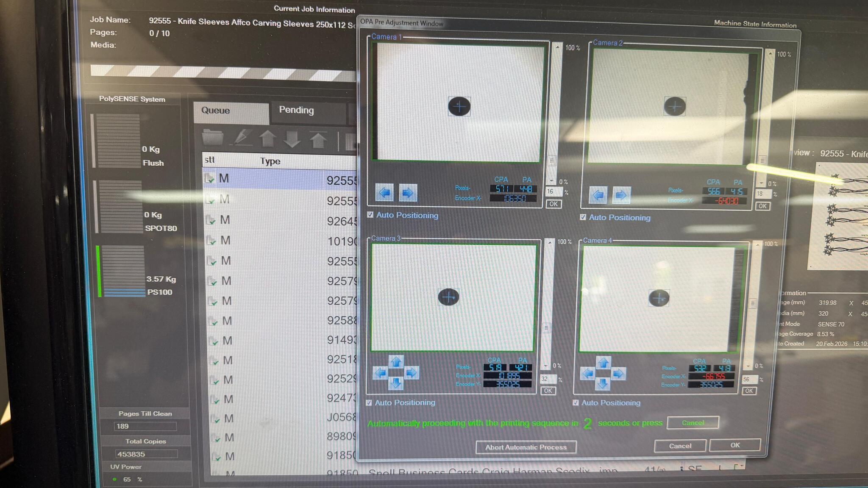
Task: Move Camera 3 up with arrow
Action: point(396,362)
